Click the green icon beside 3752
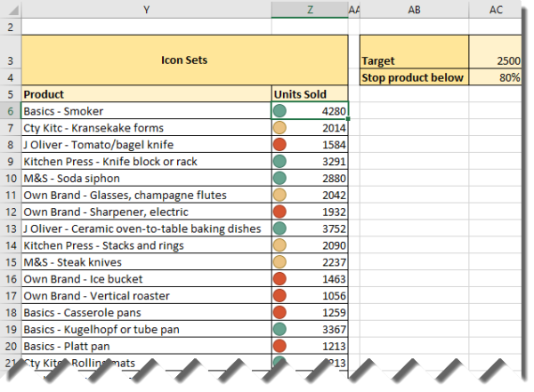The image size is (534, 392). coord(279,228)
